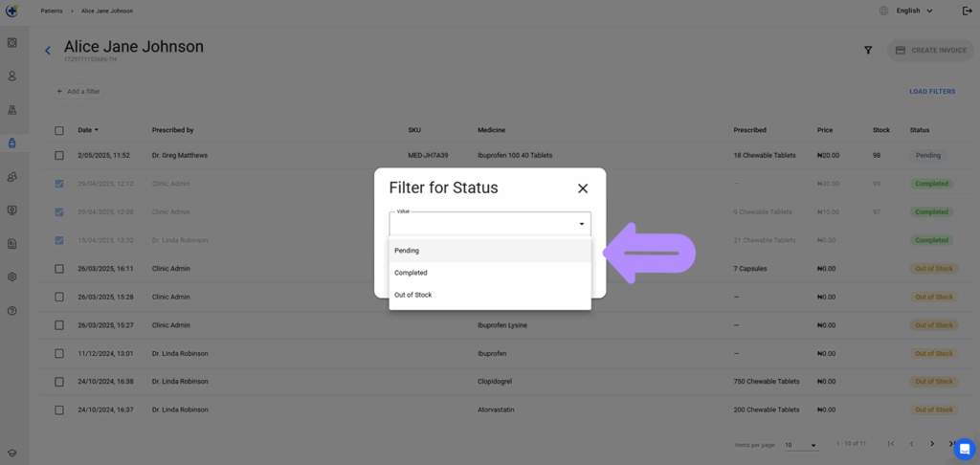The image size is (980, 465).
Task: Click the filter funnel icon
Action: coord(868,50)
